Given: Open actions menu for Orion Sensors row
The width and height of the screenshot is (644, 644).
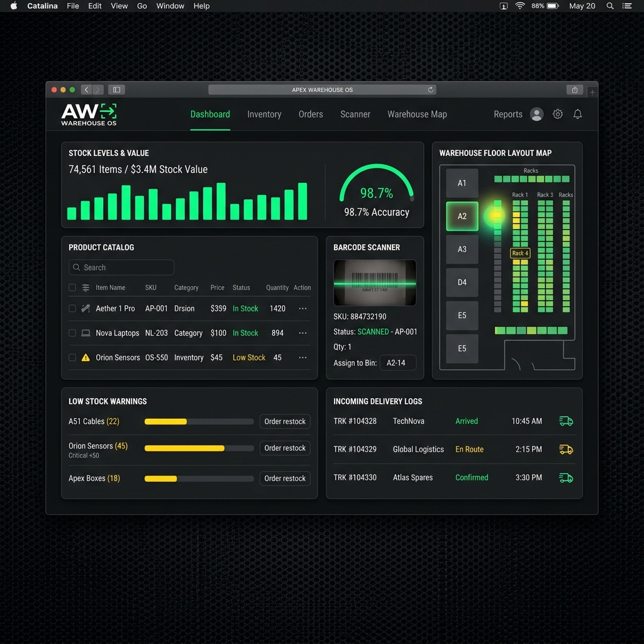Looking at the screenshot, I should 303,357.
